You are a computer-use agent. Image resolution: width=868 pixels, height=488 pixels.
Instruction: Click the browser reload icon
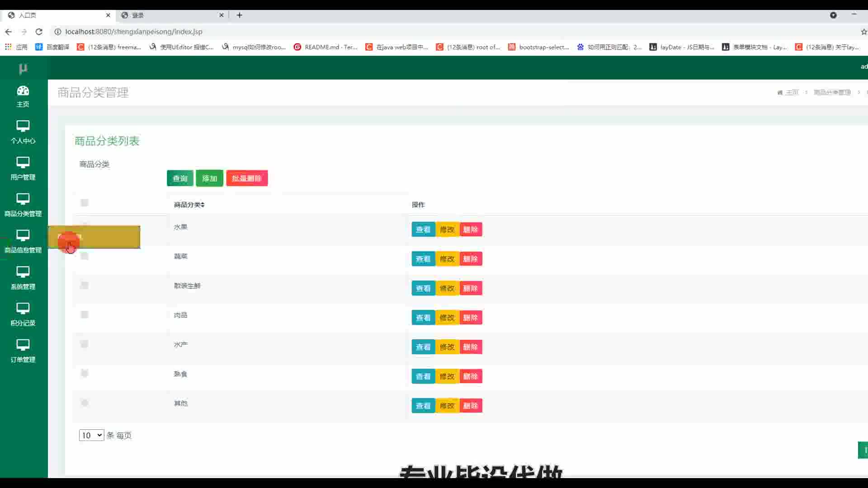pos(39,32)
